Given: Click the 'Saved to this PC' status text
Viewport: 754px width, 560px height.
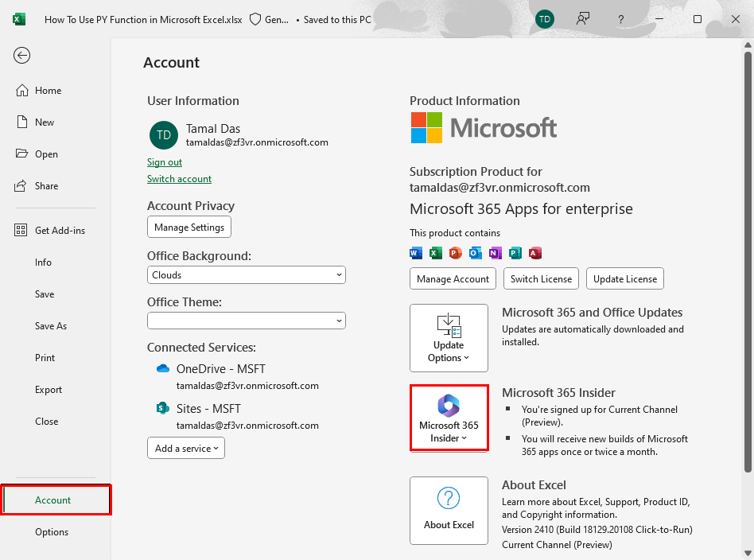Looking at the screenshot, I should coord(337,20).
